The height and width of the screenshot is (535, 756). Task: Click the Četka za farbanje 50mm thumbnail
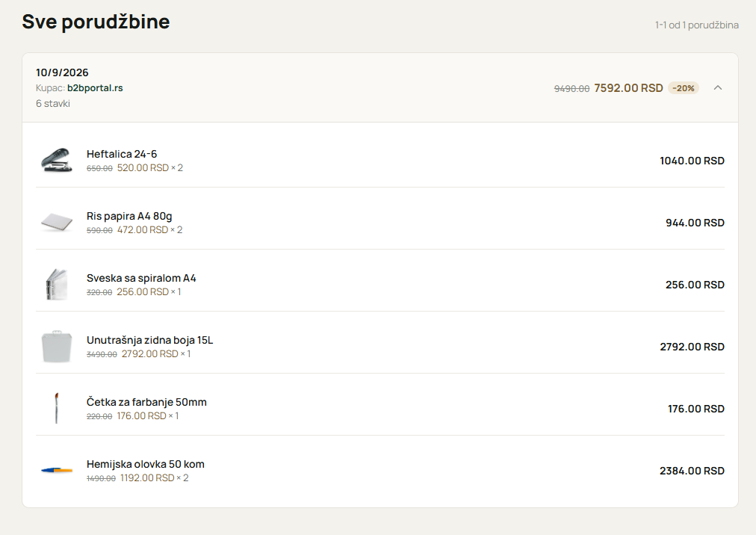[x=57, y=409]
